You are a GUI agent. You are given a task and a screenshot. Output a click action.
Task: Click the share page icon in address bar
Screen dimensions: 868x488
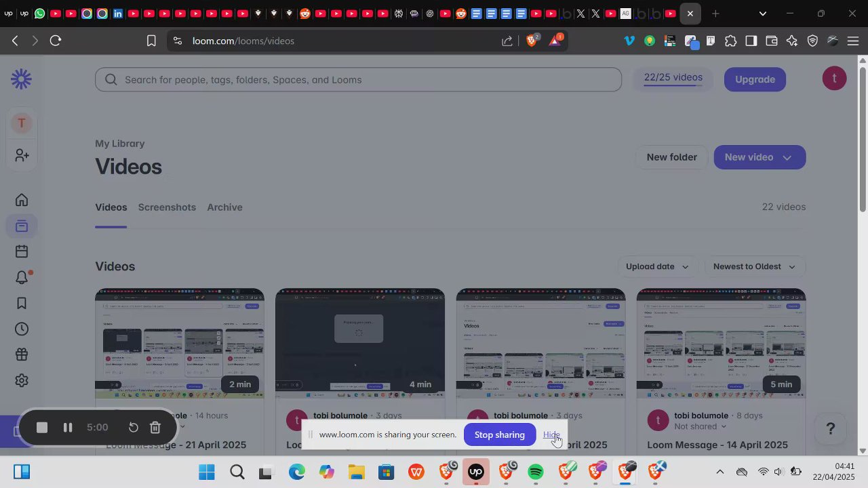(507, 41)
